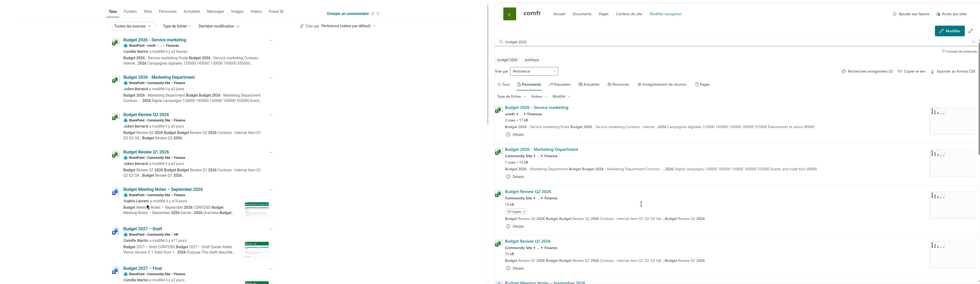The image size is (980, 284).
Task: Click the Modifier button
Action: [x=950, y=31]
